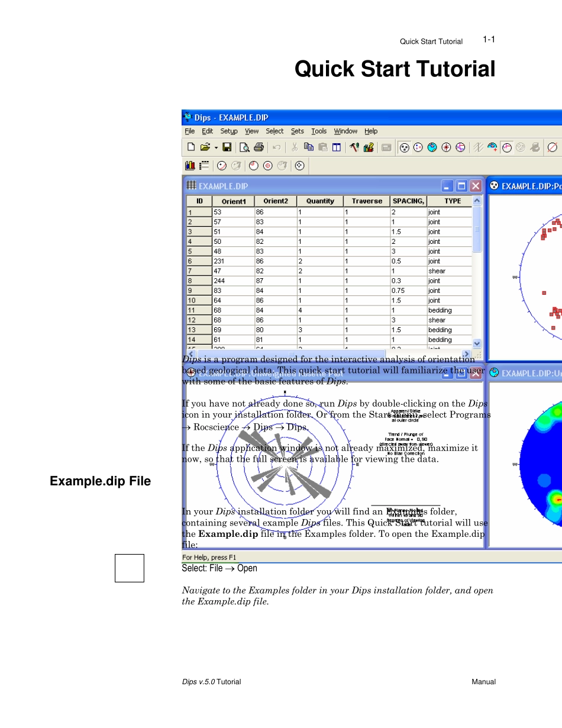Viewport: 562px width, 728px height.
Task: Click the hammer Job Control icon
Action: 354,147
